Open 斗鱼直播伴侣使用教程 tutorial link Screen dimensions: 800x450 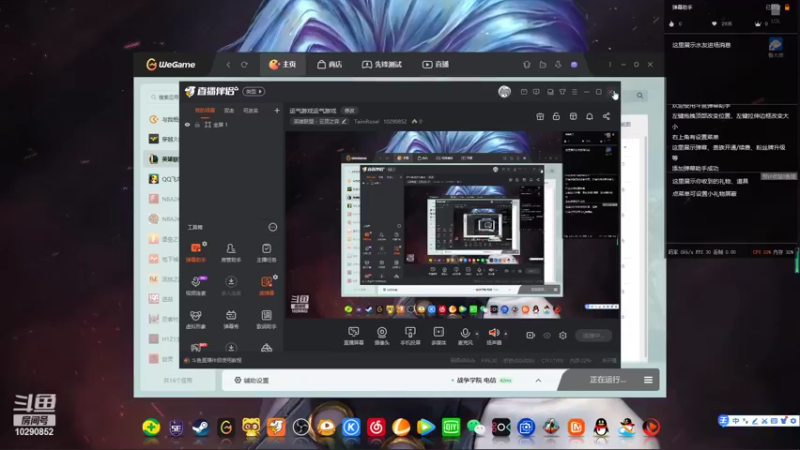(x=216, y=360)
